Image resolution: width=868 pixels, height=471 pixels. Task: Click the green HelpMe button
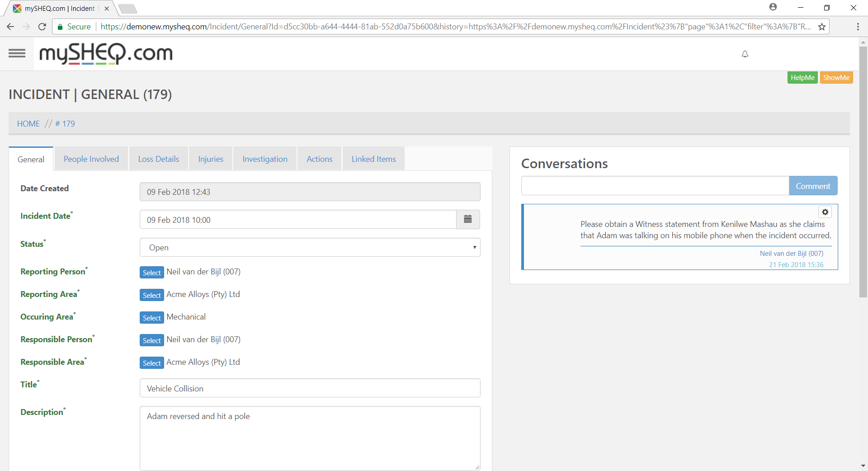point(802,78)
